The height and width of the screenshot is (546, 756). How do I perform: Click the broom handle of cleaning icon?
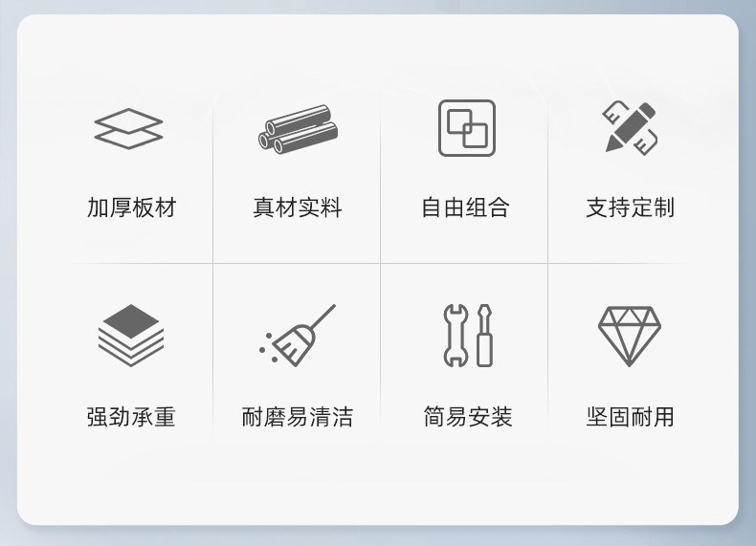coord(323,317)
